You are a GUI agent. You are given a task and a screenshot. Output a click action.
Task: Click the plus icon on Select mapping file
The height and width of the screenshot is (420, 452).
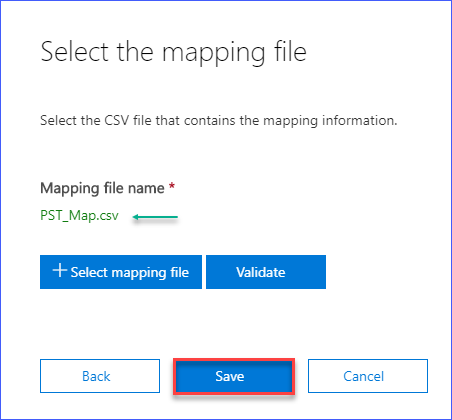[x=60, y=270]
